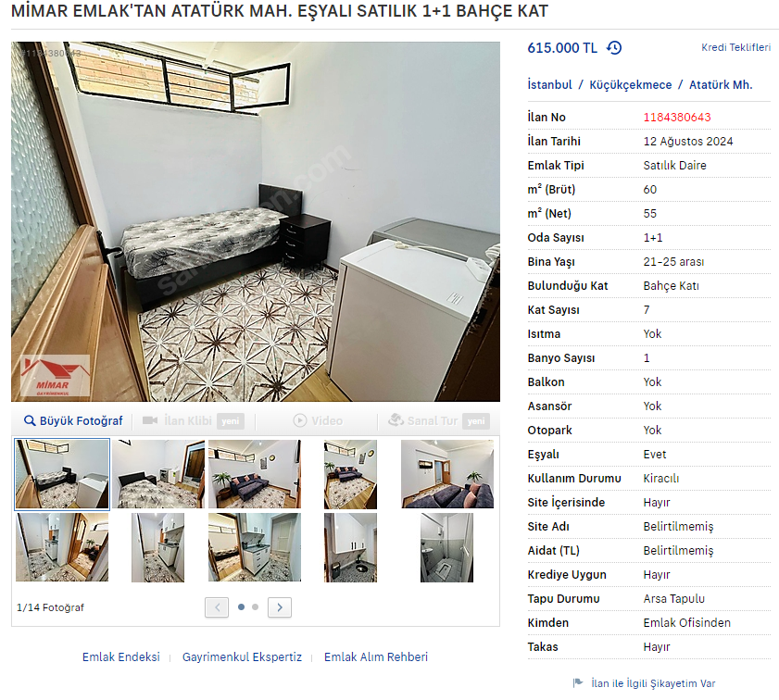This screenshot has width=779, height=700.
Task: Go to next photo page arrow
Action: click(280, 607)
